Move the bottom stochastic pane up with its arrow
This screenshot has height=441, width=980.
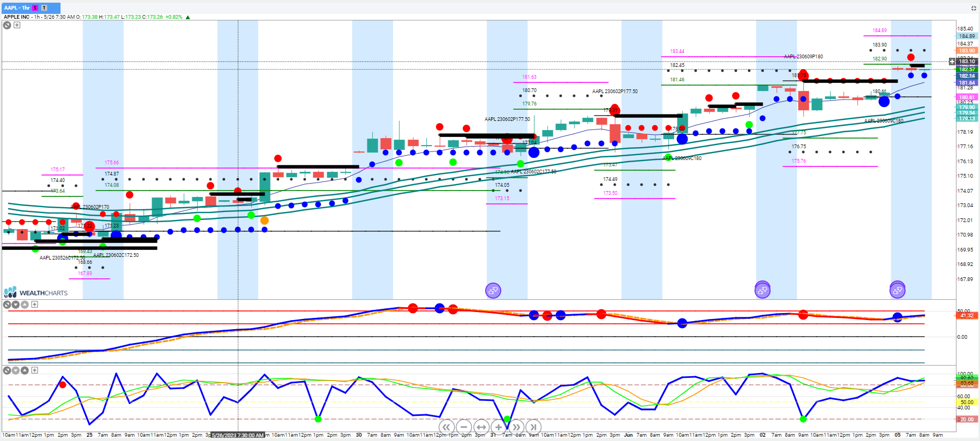click(x=24, y=370)
